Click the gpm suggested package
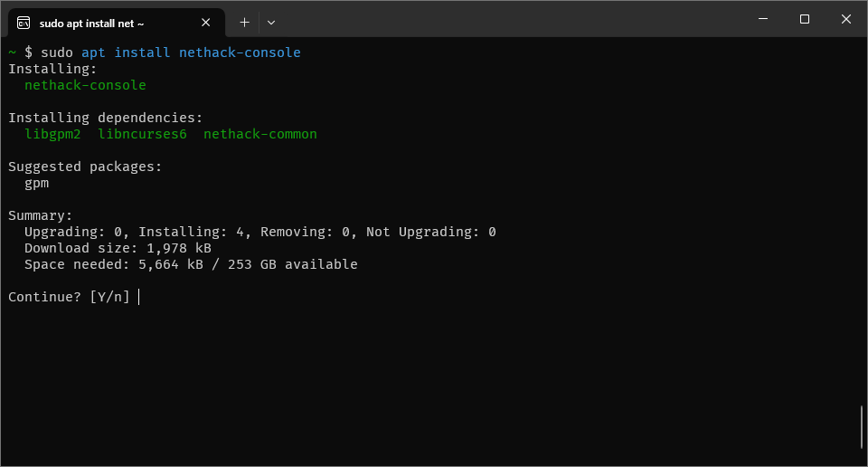This screenshot has height=467, width=868. 36,183
